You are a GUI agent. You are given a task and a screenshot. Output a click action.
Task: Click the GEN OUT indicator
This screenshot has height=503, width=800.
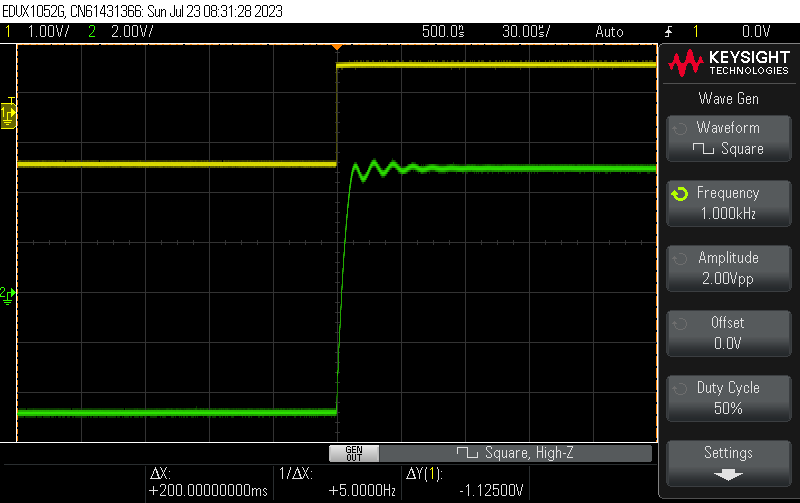coord(353,453)
